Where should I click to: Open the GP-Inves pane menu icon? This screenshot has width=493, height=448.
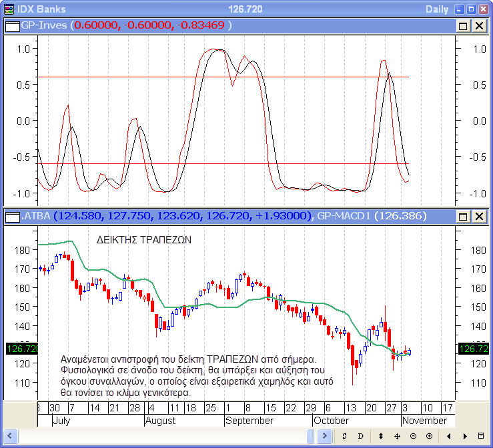[x=13, y=25]
